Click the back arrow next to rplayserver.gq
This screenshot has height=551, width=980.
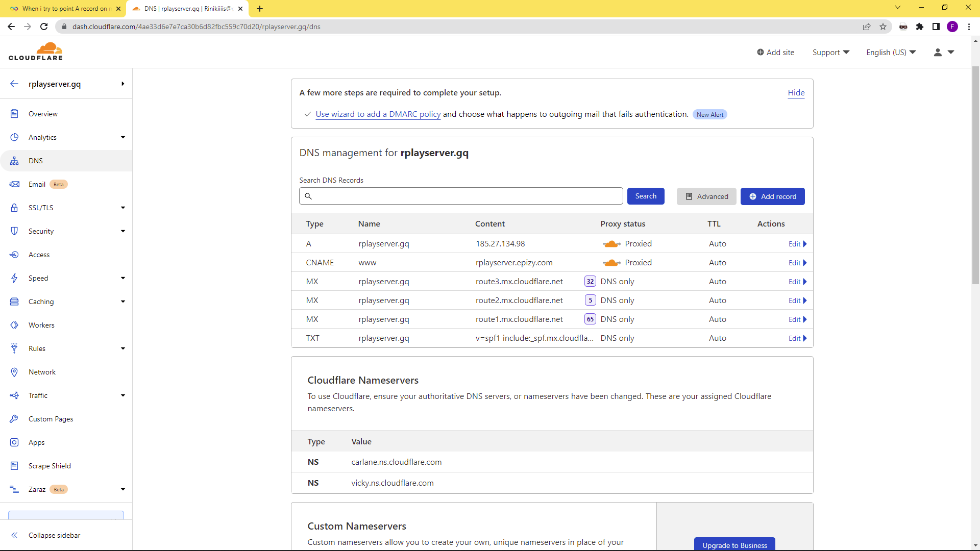pos(14,84)
